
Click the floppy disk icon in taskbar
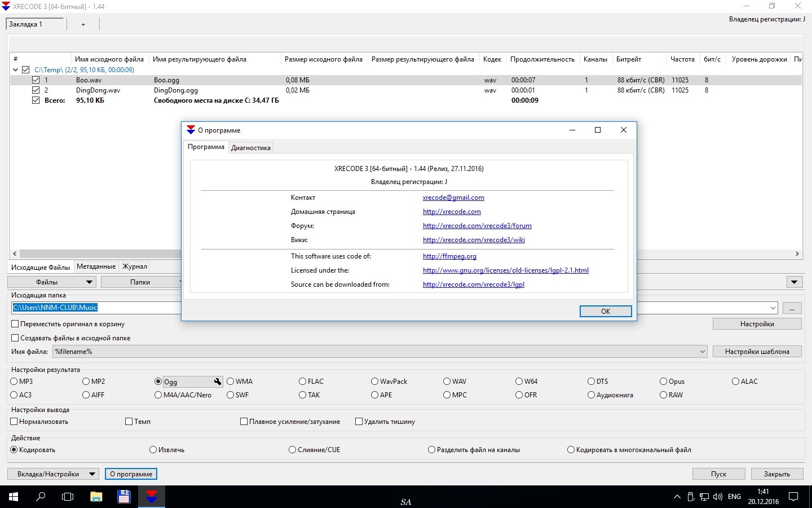click(123, 497)
